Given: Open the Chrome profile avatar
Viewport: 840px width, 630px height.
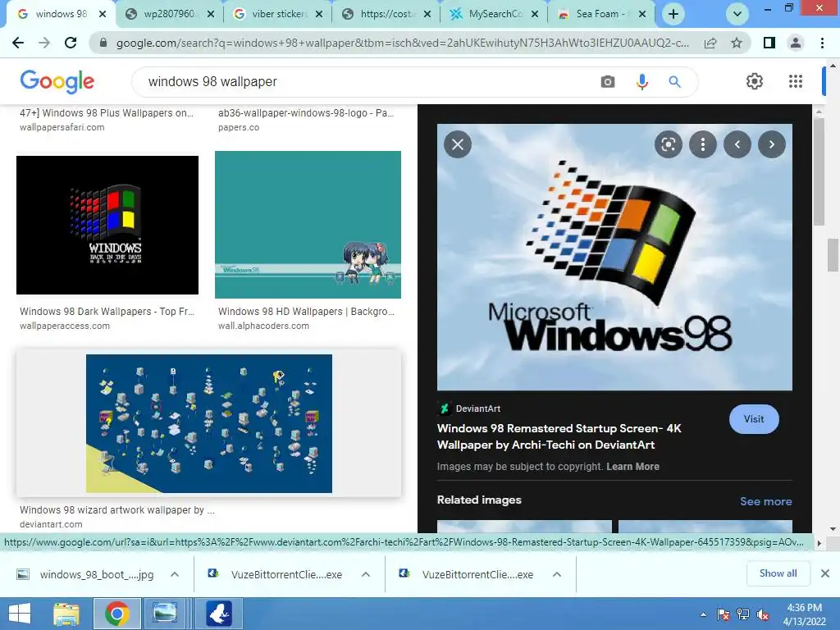Looking at the screenshot, I should (796, 43).
